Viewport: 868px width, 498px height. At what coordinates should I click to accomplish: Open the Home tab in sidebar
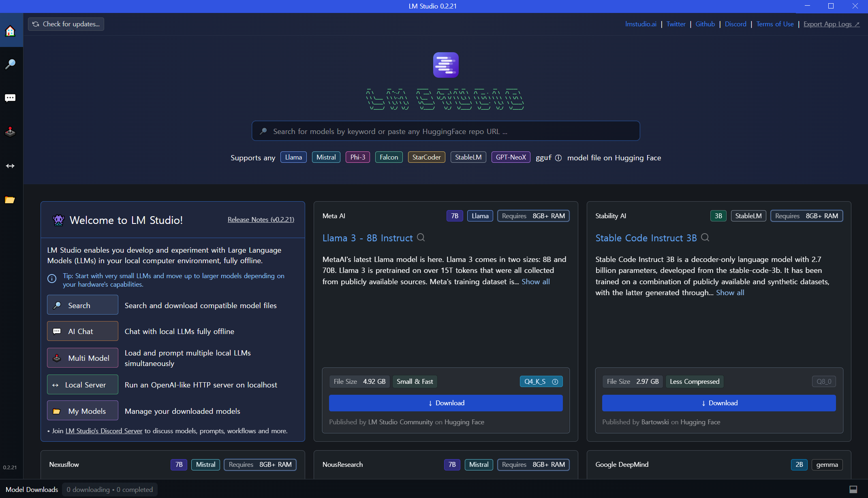coord(10,31)
